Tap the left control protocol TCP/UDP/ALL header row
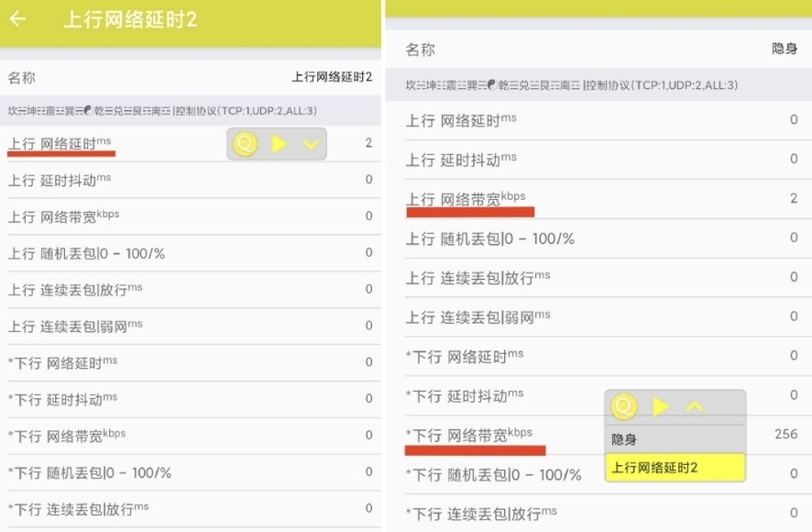The height and width of the screenshot is (532, 812). point(191,110)
